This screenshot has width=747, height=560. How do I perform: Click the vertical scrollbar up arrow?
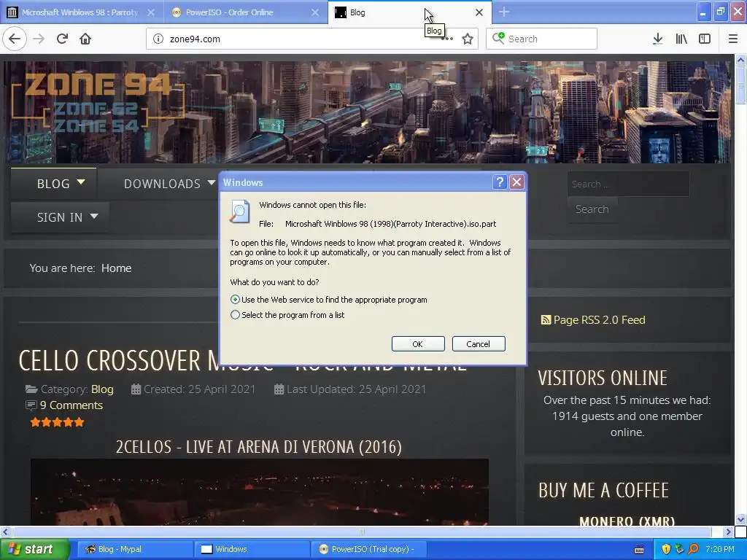click(741, 60)
